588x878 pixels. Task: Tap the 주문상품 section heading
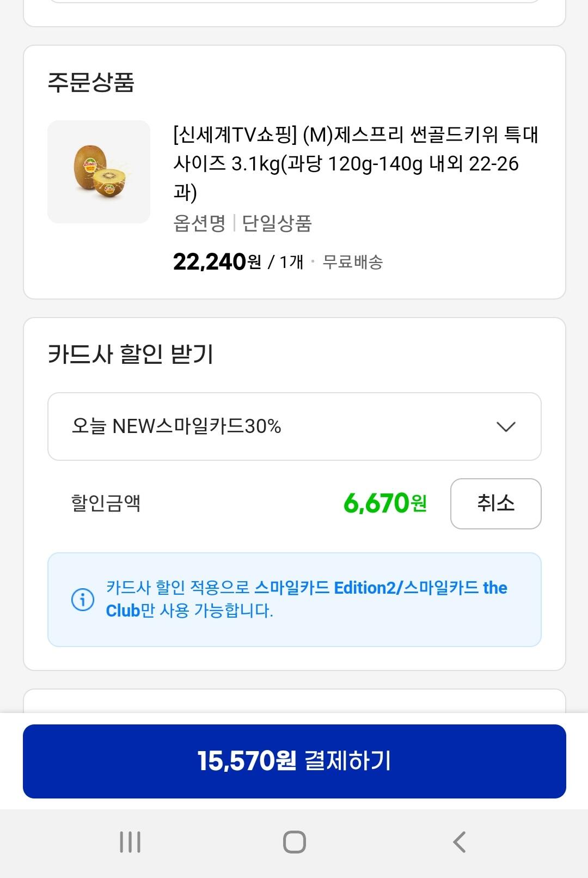pyautogui.click(x=91, y=83)
